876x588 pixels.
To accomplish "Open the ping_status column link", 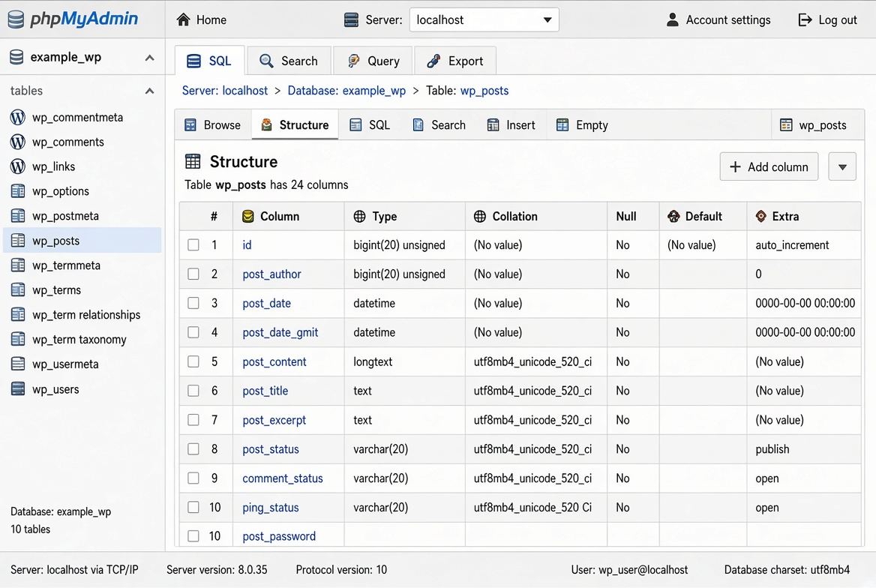I will click(x=271, y=508).
